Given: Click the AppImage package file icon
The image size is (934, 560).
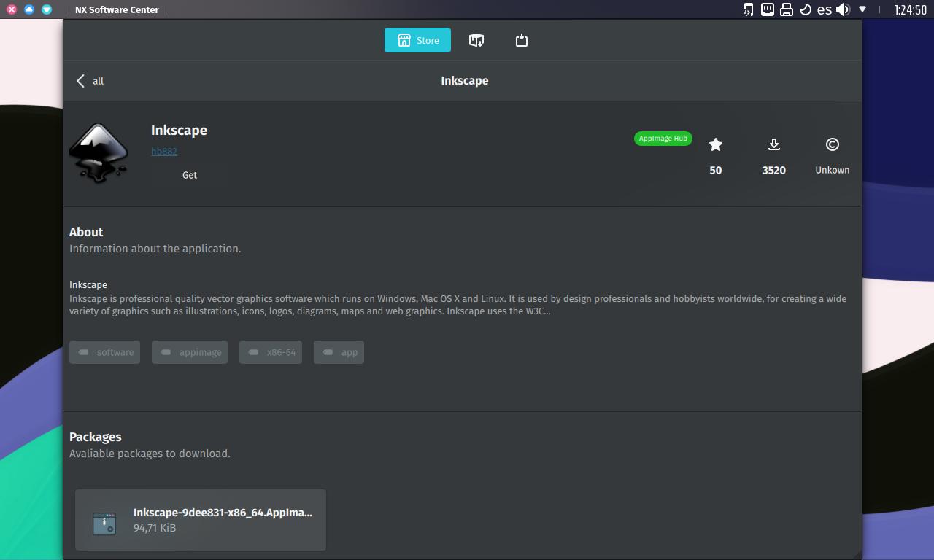Looking at the screenshot, I should (104, 524).
